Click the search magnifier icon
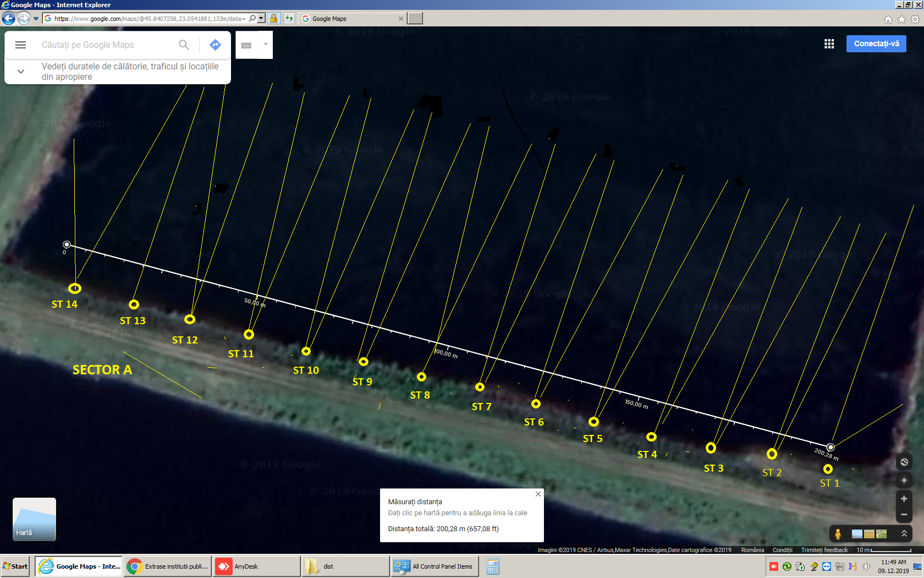Viewport: 924px width, 578px height. (184, 45)
